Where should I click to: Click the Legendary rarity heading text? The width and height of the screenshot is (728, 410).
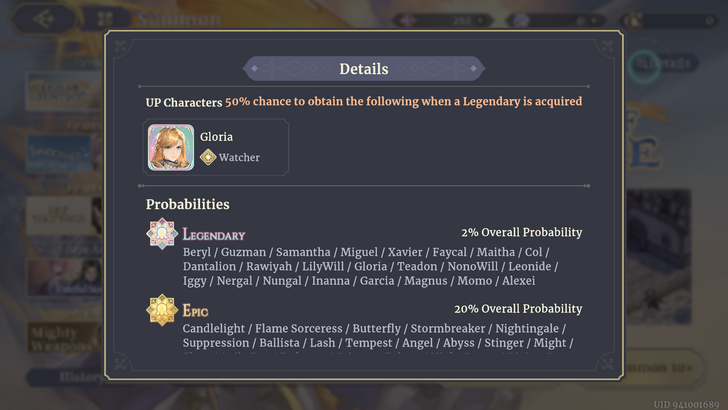pos(214,234)
